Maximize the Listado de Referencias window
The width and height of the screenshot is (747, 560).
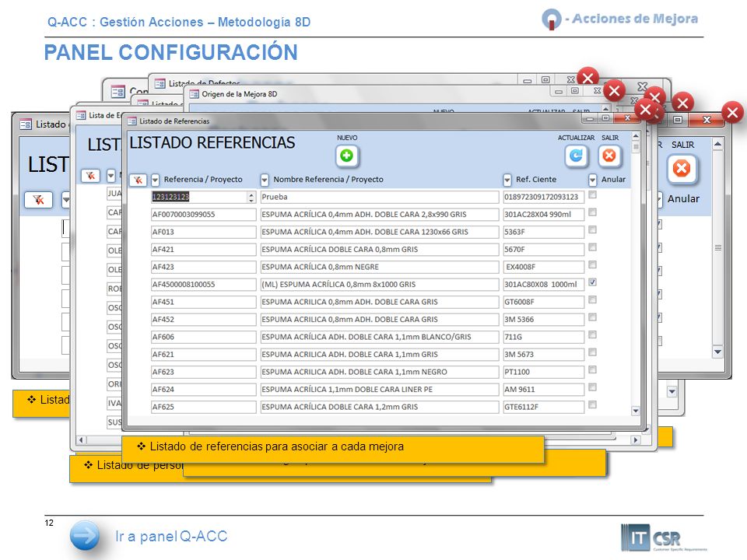click(605, 117)
